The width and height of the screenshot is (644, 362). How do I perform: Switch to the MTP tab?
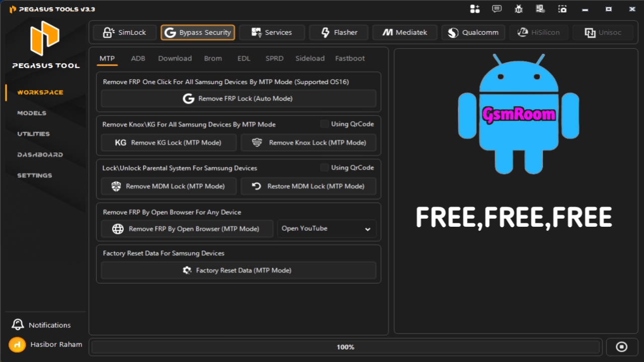pyautogui.click(x=107, y=58)
